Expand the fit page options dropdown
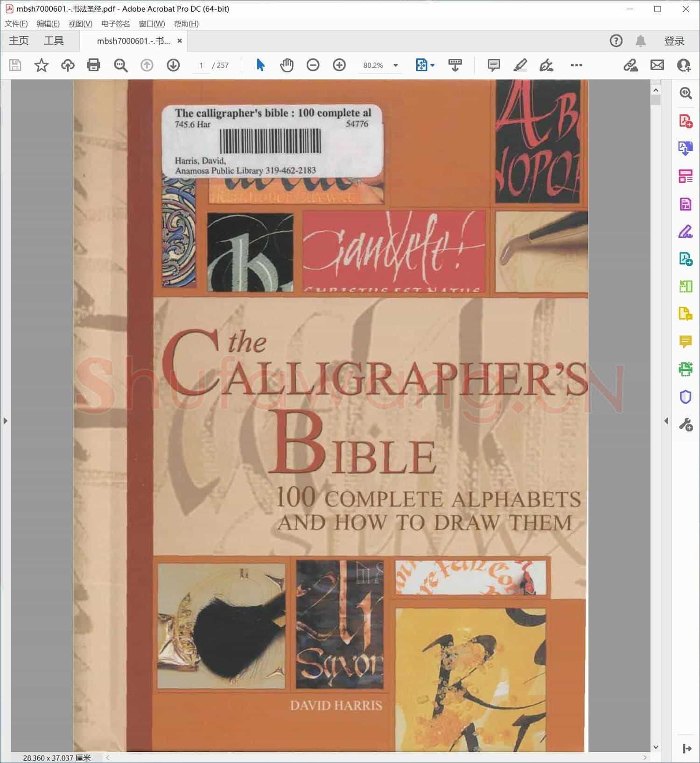 (x=433, y=65)
